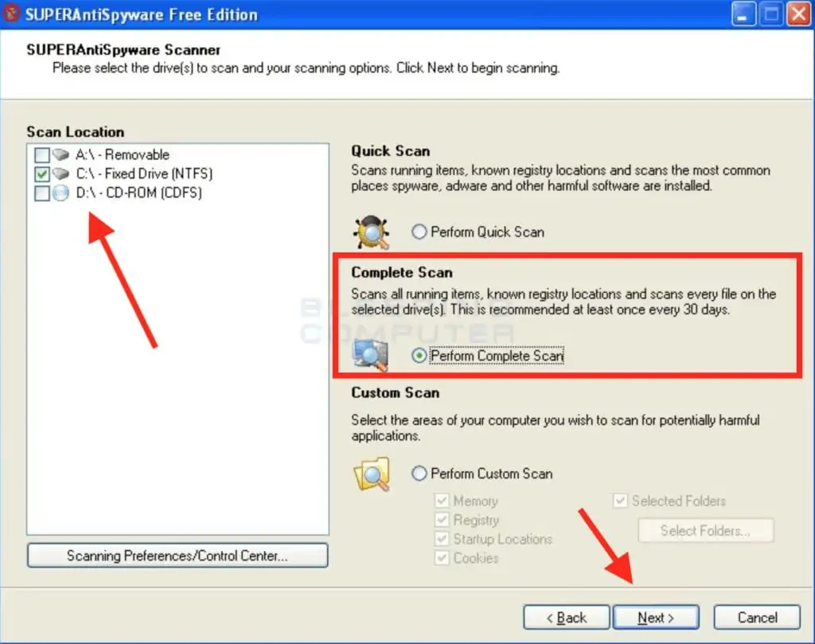Select the Perform Custom Scan radio button
Viewport: 815px width, 644px height.
[419, 474]
